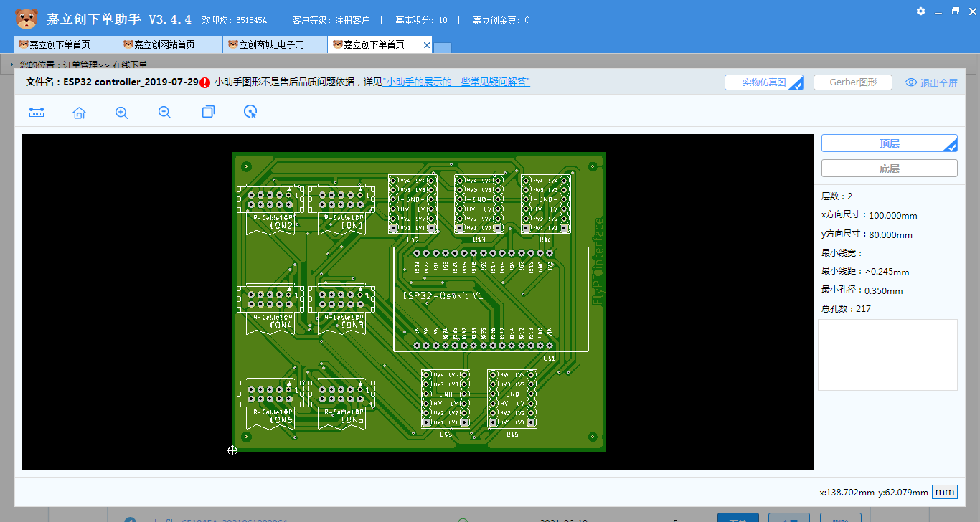This screenshot has width=980, height=522.
Task: Click 客户等级：注册客户 in header
Action: tap(331, 20)
